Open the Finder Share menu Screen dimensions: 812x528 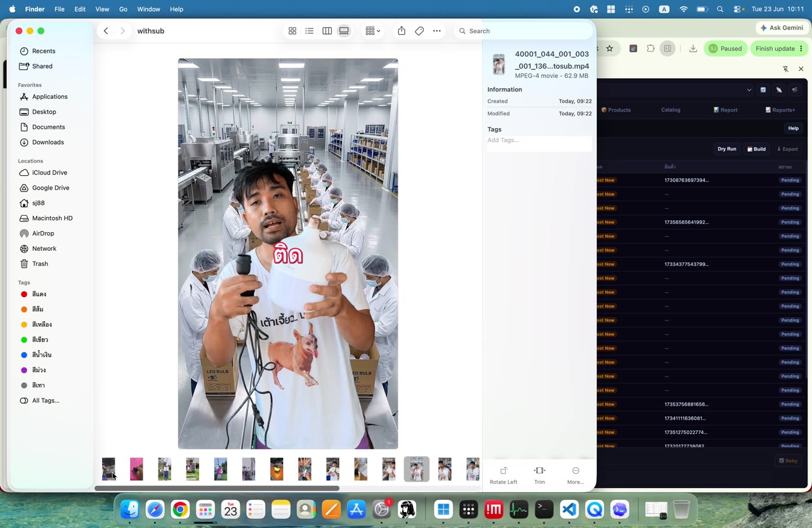click(402, 31)
